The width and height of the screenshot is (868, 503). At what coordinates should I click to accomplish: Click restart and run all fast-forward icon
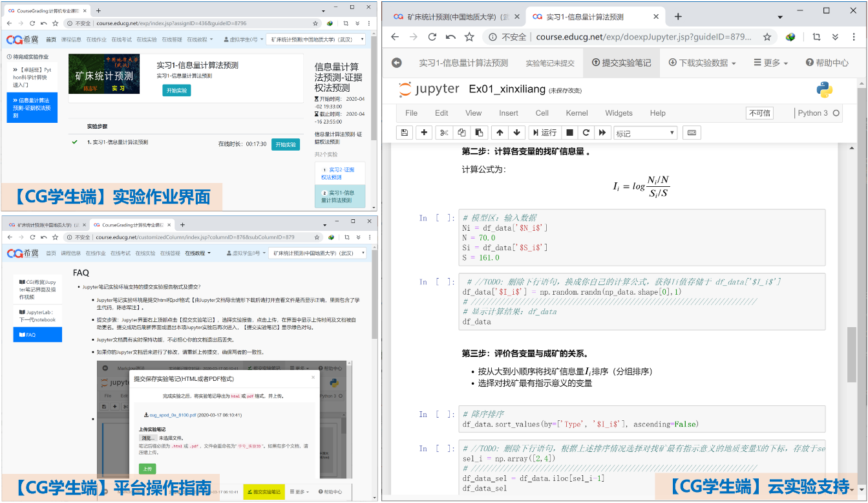tap(602, 133)
